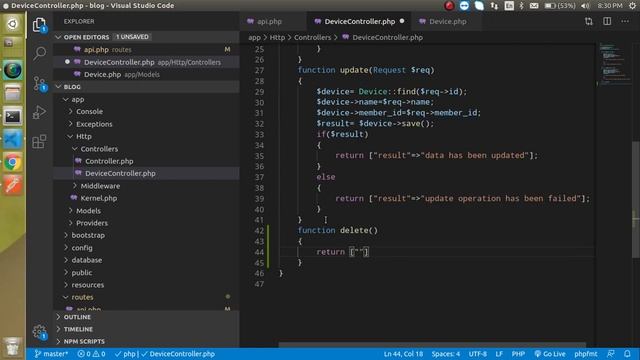Split the editor to the right
Screen dimensions: 640x360
coord(607,21)
